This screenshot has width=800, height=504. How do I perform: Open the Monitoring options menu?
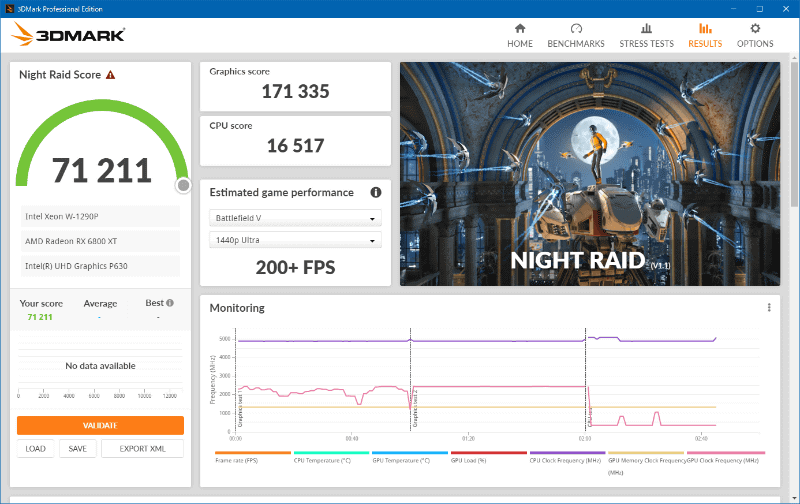pyautogui.click(x=769, y=307)
